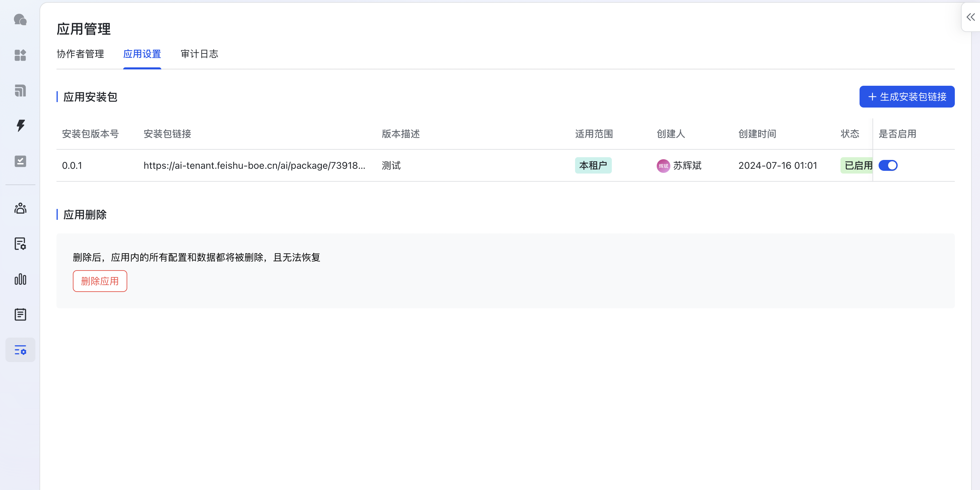Click the 已启用 status tag
The height and width of the screenshot is (490, 980).
click(857, 165)
